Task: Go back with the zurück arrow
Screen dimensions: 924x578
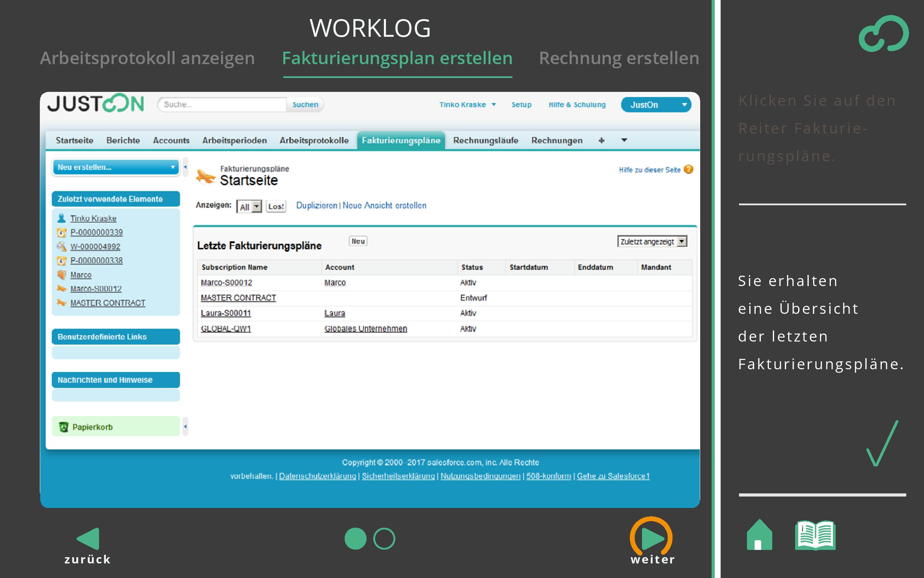Action: pyautogui.click(x=89, y=539)
